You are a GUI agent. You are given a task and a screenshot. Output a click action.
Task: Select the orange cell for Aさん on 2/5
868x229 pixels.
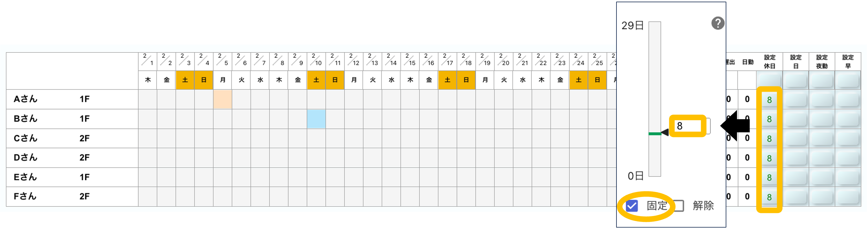[222, 99]
